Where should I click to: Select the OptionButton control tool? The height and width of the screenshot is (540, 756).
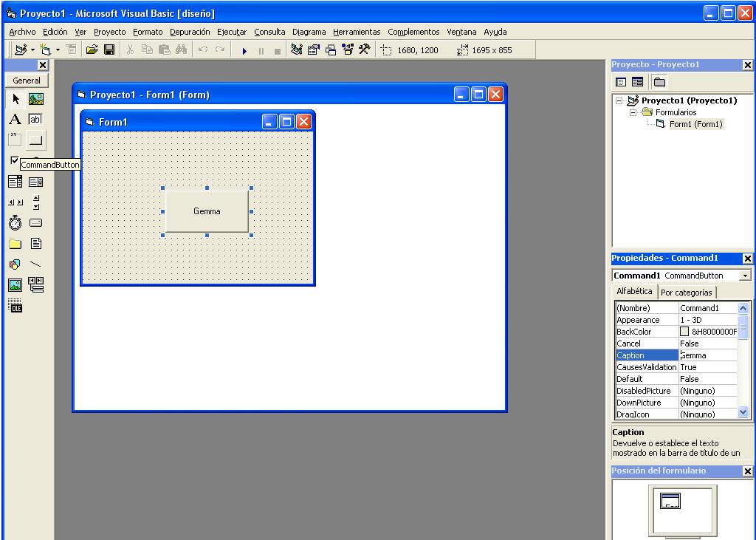click(35, 161)
